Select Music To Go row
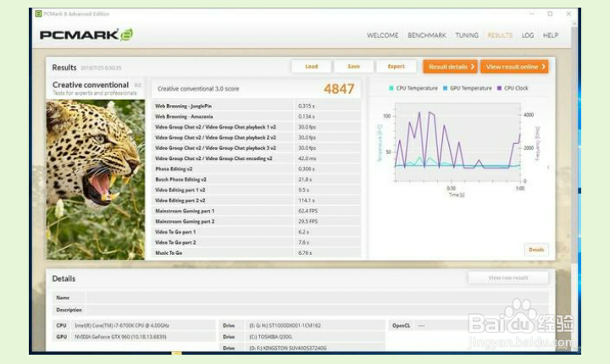Image resolution: width=610 pixels, height=364 pixels. click(256, 253)
